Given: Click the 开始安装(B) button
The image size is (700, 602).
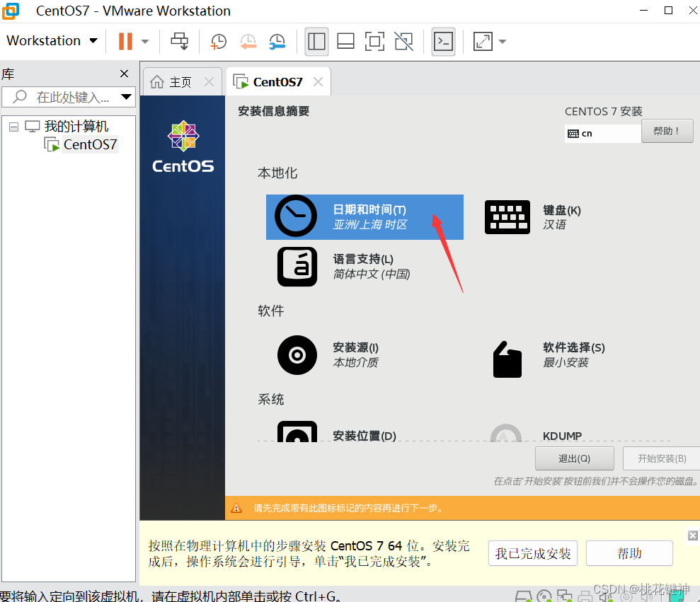Looking at the screenshot, I should [662, 458].
